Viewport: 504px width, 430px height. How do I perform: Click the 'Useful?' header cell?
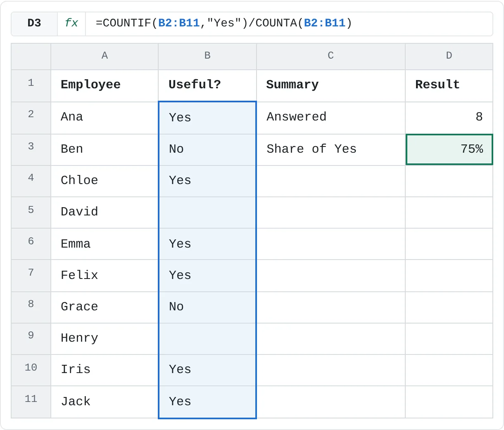[207, 86]
